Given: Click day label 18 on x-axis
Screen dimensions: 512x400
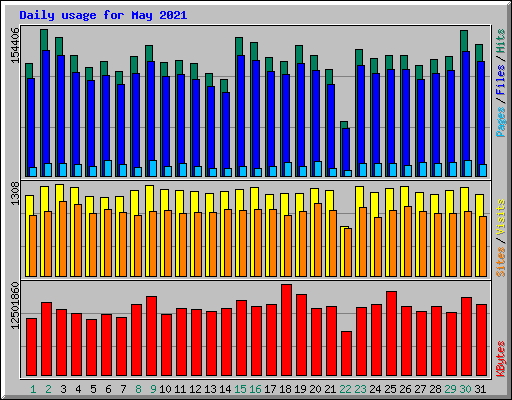Looking at the screenshot, I should [285, 389].
